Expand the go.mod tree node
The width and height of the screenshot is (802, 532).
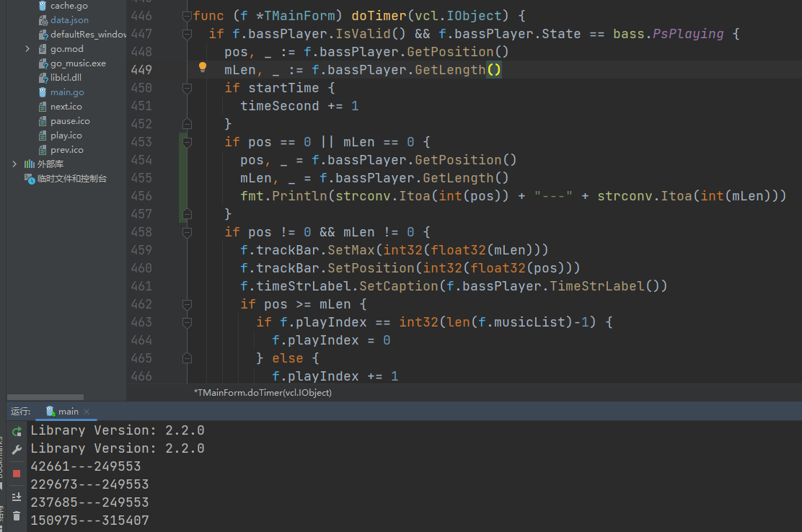[x=27, y=49]
